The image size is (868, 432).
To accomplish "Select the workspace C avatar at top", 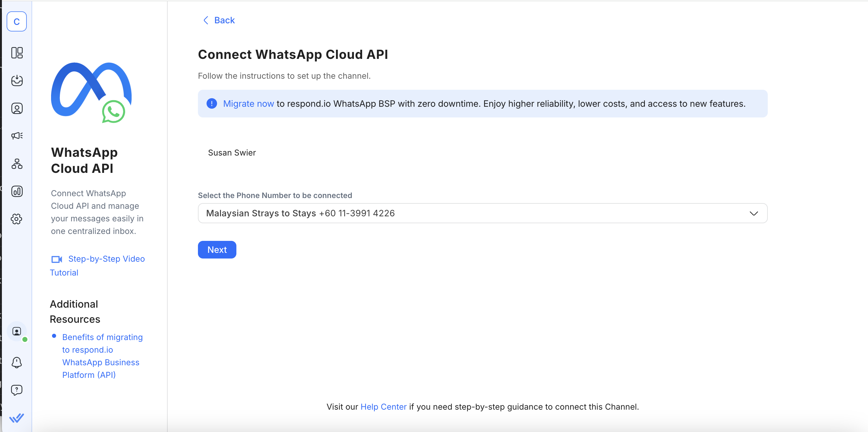I will (17, 21).
